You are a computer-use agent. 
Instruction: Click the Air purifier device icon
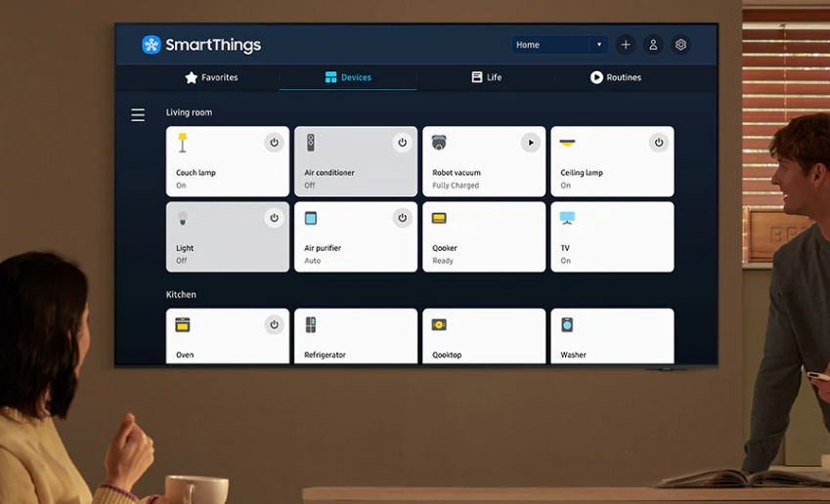(x=311, y=218)
